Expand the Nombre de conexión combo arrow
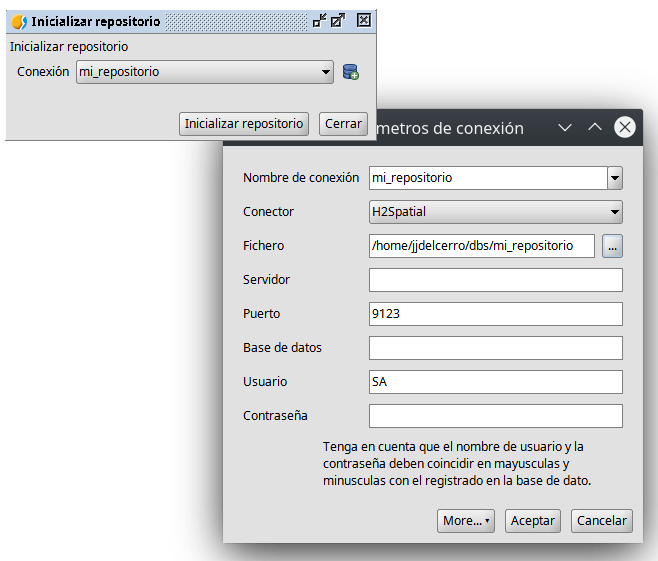658x561 pixels. point(614,178)
